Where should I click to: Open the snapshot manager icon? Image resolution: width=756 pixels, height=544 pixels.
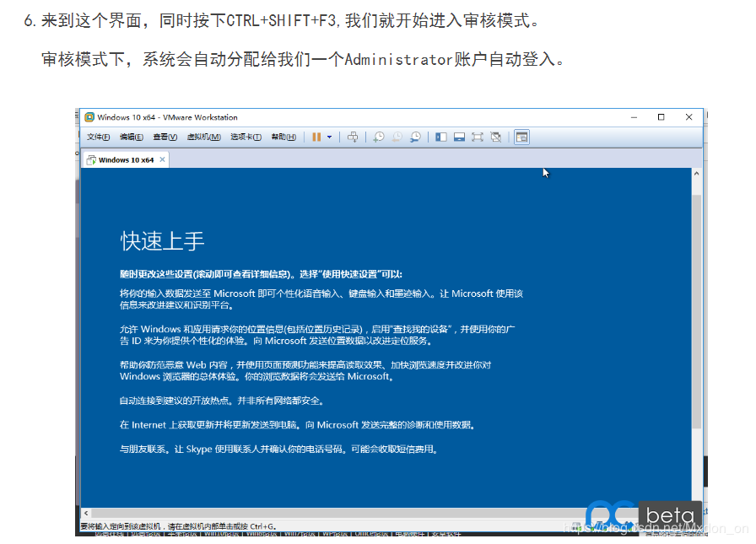coord(415,137)
